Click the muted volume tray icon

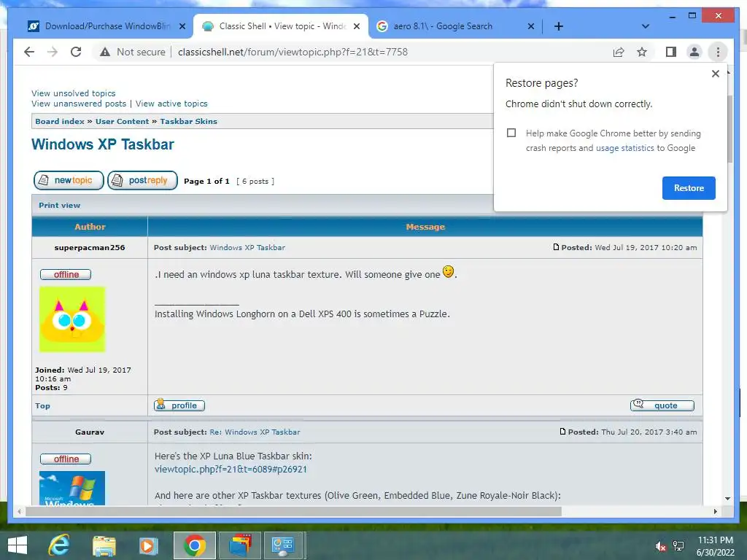tap(660, 546)
